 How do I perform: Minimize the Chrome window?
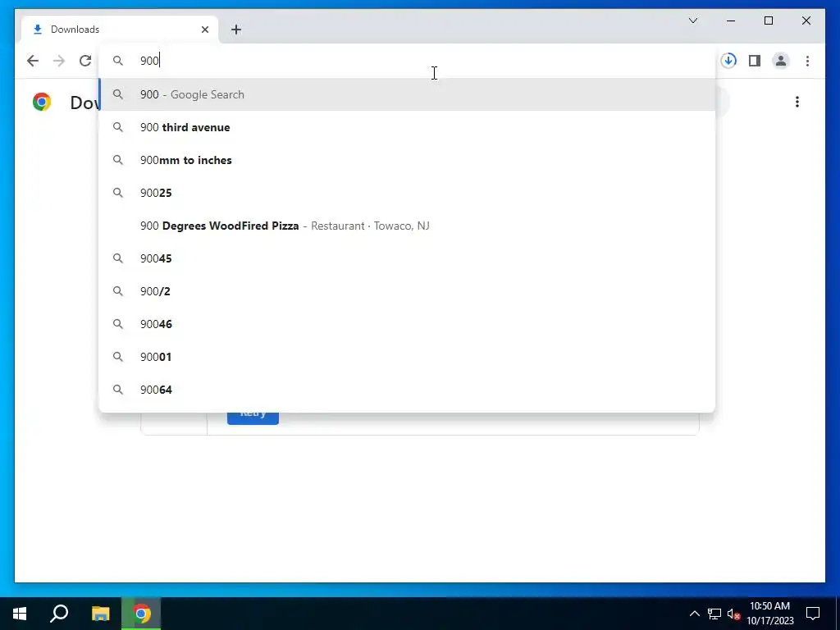[x=731, y=21]
